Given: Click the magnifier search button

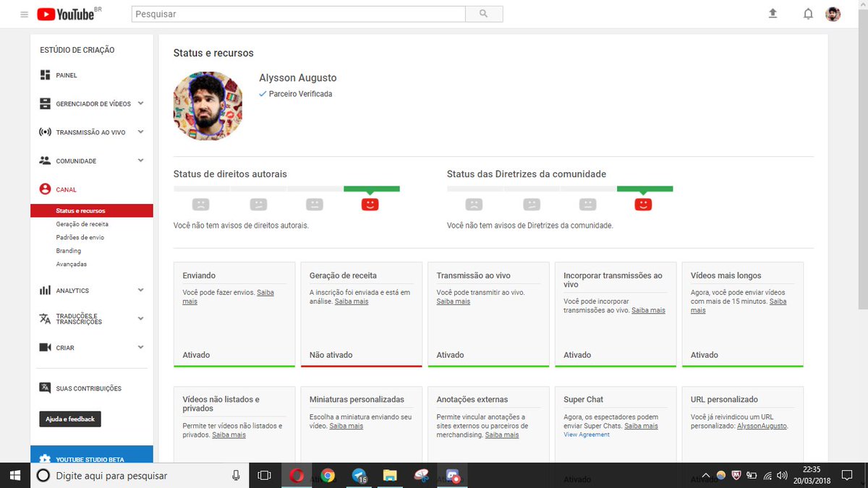Looking at the screenshot, I should (484, 14).
